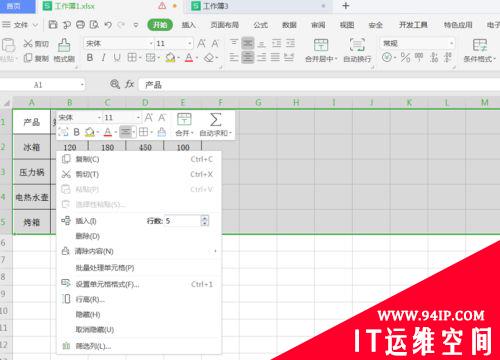Open mini toolbar font size 11 dropdown
Viewport: 500px width, 360px height.
tap(138, 117)
